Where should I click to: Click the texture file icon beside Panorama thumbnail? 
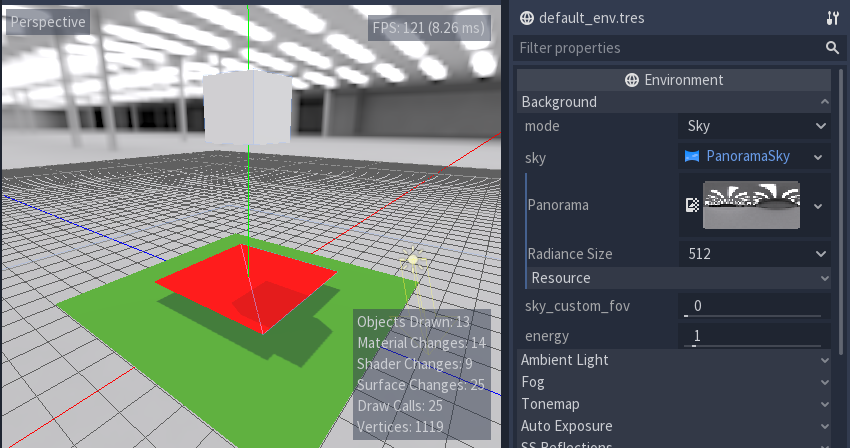(692, 206)
